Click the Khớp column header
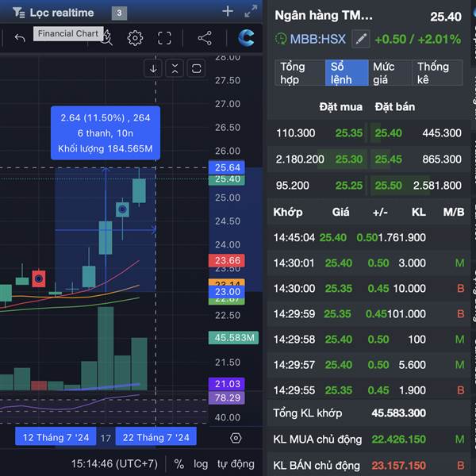This screenshot has width=476, height=476. [288, 212]
